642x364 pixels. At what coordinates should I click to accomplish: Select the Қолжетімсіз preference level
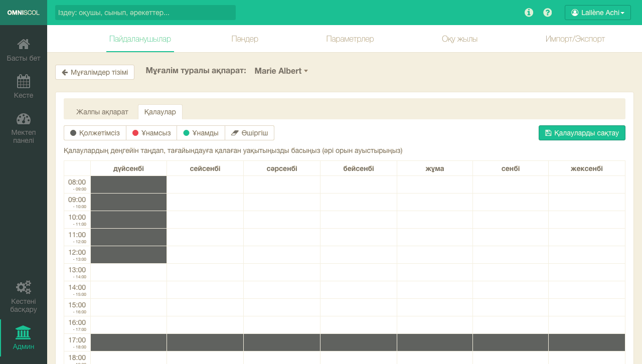(x=95, y=133)
